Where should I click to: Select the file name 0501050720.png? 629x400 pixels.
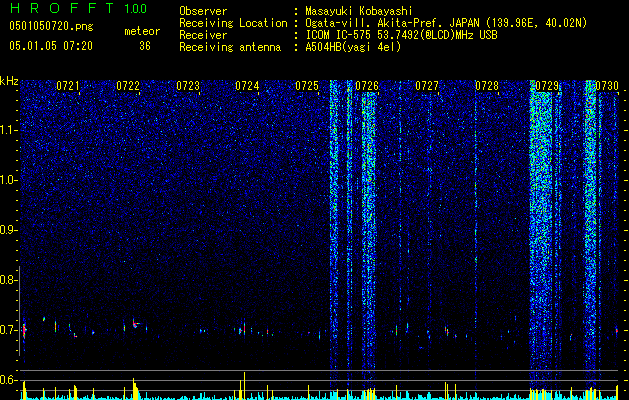[x=51, y=26]
